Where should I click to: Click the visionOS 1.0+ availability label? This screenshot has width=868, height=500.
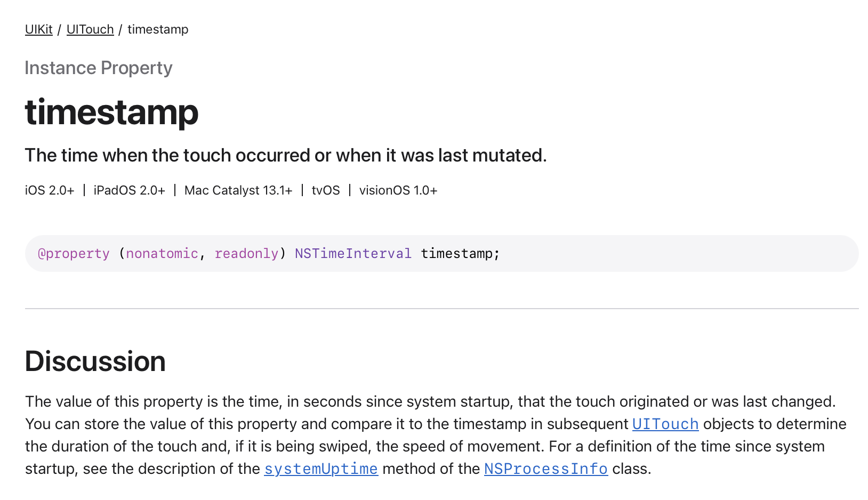(398, 190)
